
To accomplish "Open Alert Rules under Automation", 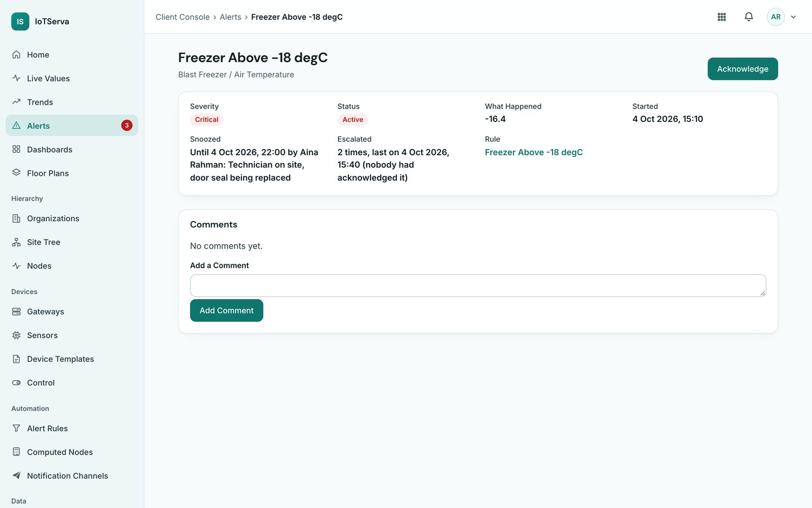I will click(72, 428).
